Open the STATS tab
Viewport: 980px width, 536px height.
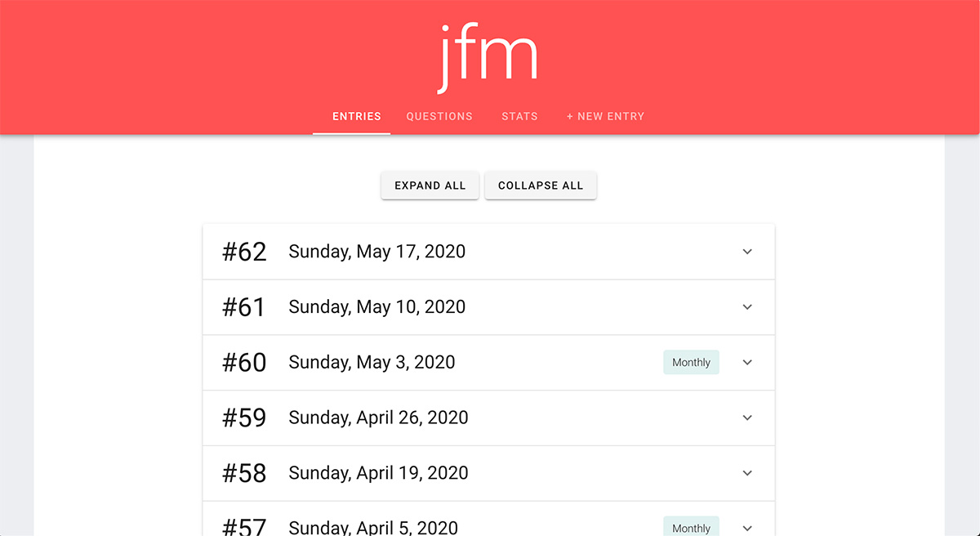click(519, 116)
